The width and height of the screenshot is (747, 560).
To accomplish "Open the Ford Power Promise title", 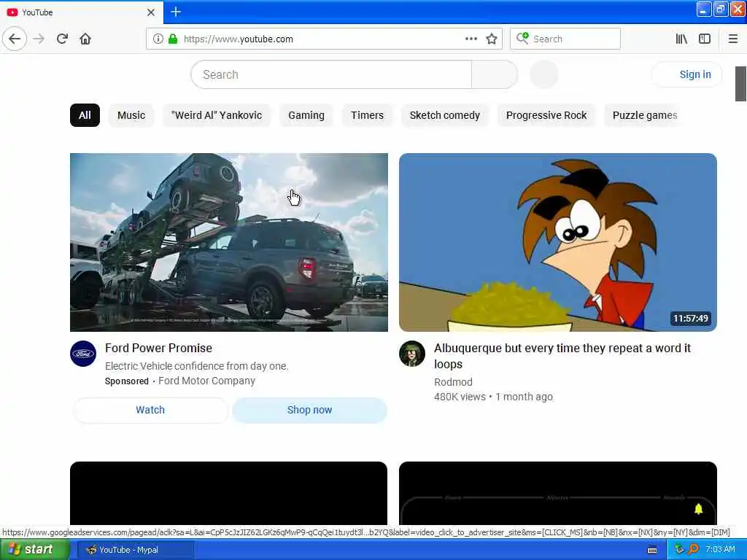I will [158, 348].
